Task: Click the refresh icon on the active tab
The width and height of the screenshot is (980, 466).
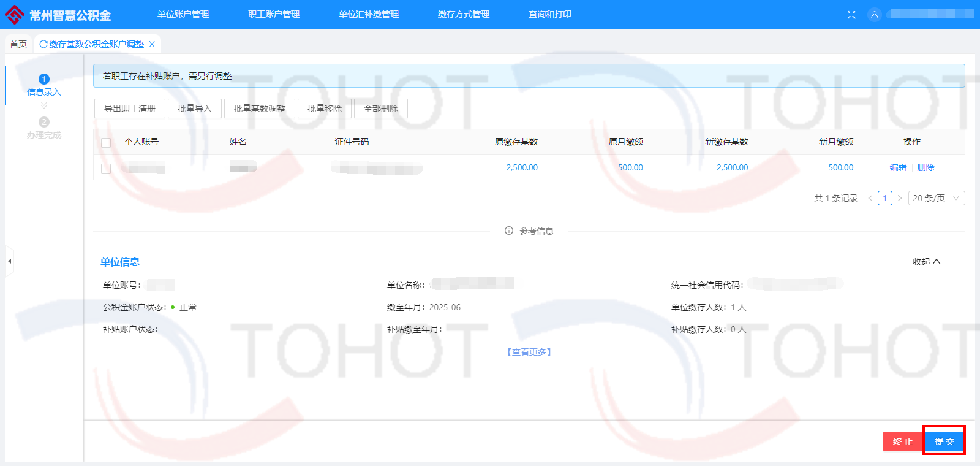Action: coord(43,44)
